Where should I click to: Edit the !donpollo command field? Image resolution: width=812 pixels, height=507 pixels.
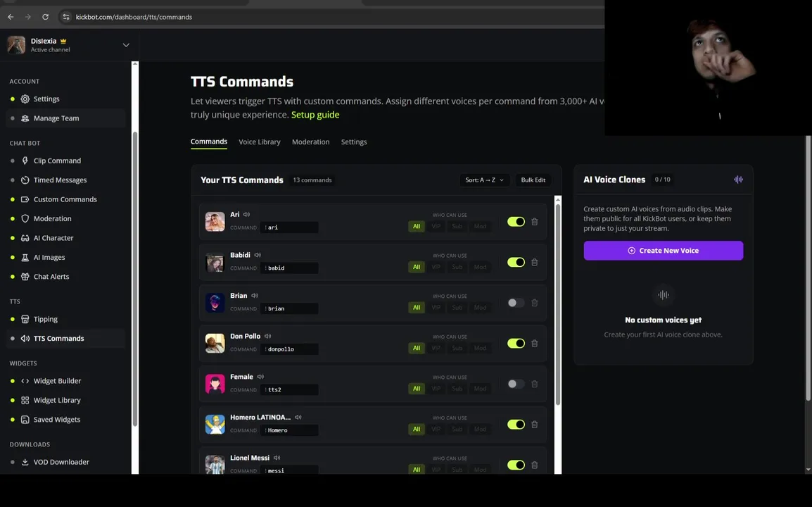[289, 349]
